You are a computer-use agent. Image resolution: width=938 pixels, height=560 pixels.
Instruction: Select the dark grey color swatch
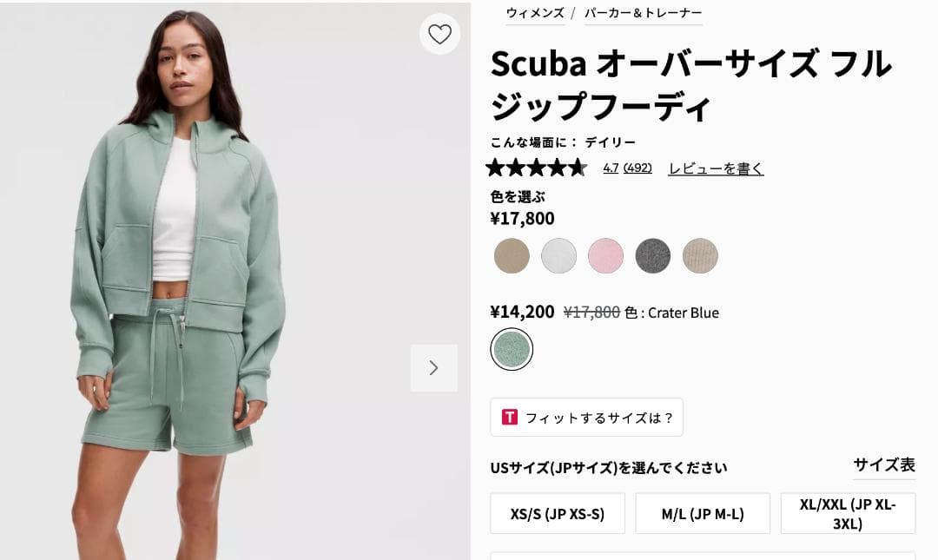(x=652, y=256)
